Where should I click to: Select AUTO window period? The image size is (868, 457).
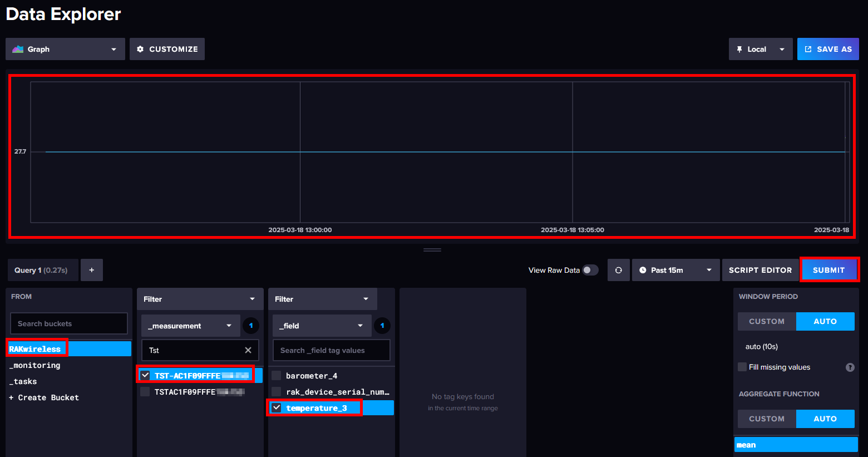pos(825,321)
